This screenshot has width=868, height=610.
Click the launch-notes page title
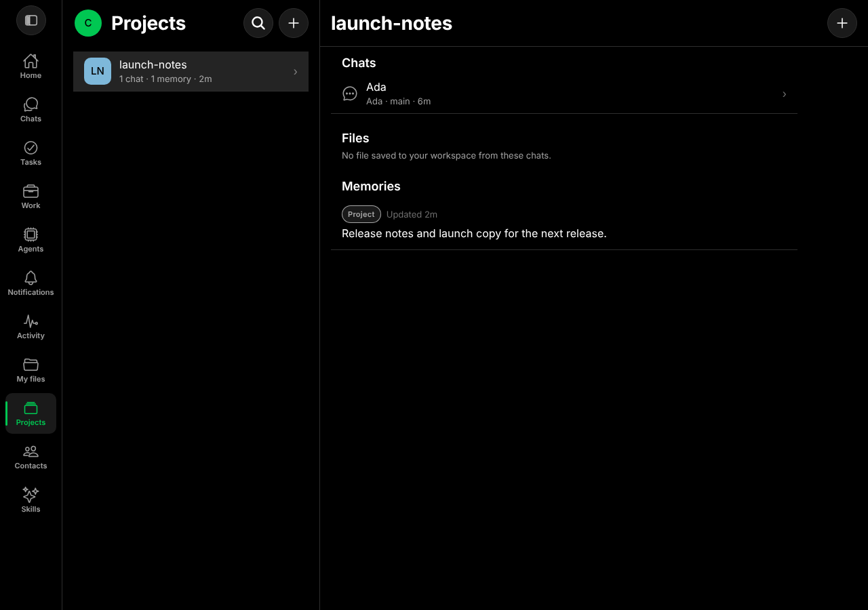[x=391, y=23]
